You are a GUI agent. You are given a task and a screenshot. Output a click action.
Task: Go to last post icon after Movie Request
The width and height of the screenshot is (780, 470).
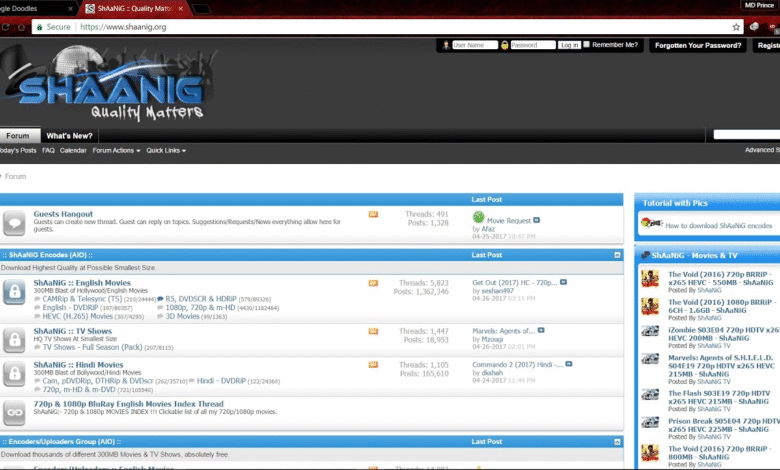tap(536, 220)
